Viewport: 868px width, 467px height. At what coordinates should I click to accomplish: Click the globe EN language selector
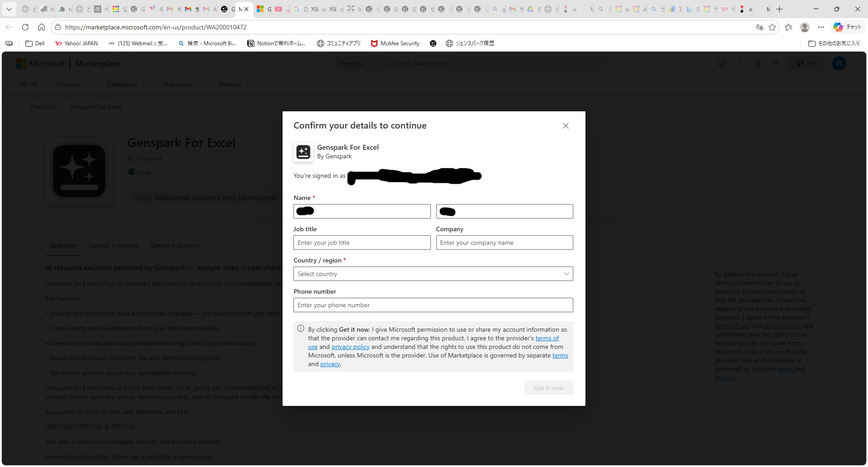[805, 63]
